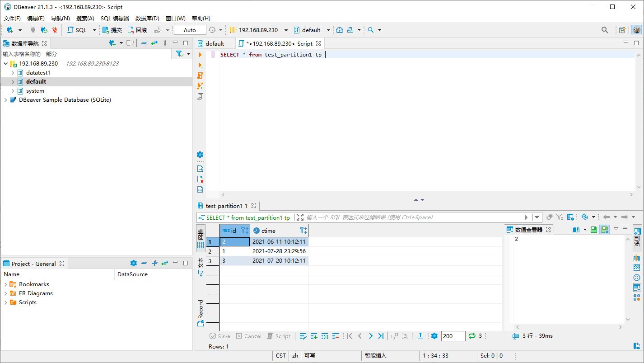The width and height of the screenshot is (644, 363).
Task: Toggle the Record view mode
Action: tap(201, 313)
